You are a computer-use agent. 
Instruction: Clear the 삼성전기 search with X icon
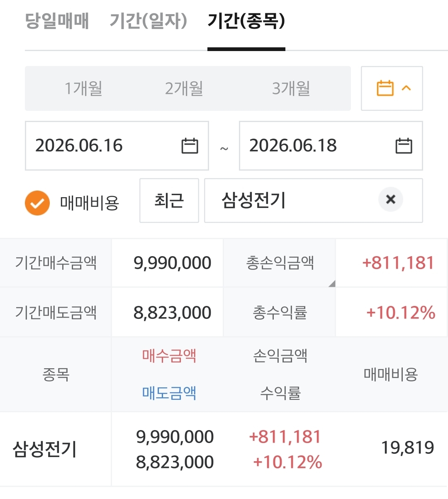coord(391,200)
